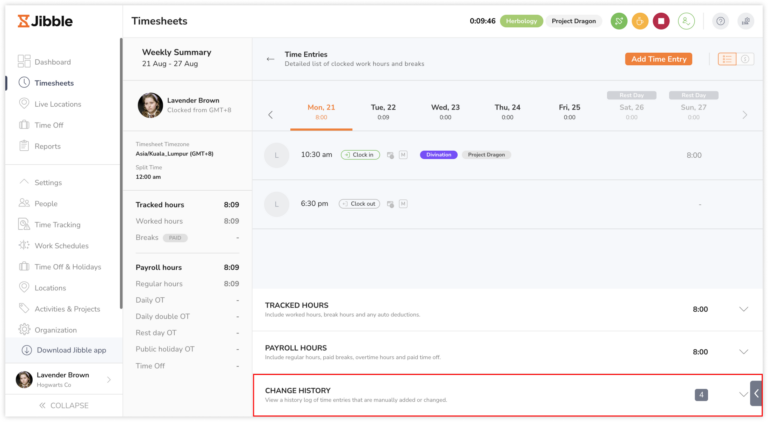Open Reports from sidebar

[x=47, y=146]
